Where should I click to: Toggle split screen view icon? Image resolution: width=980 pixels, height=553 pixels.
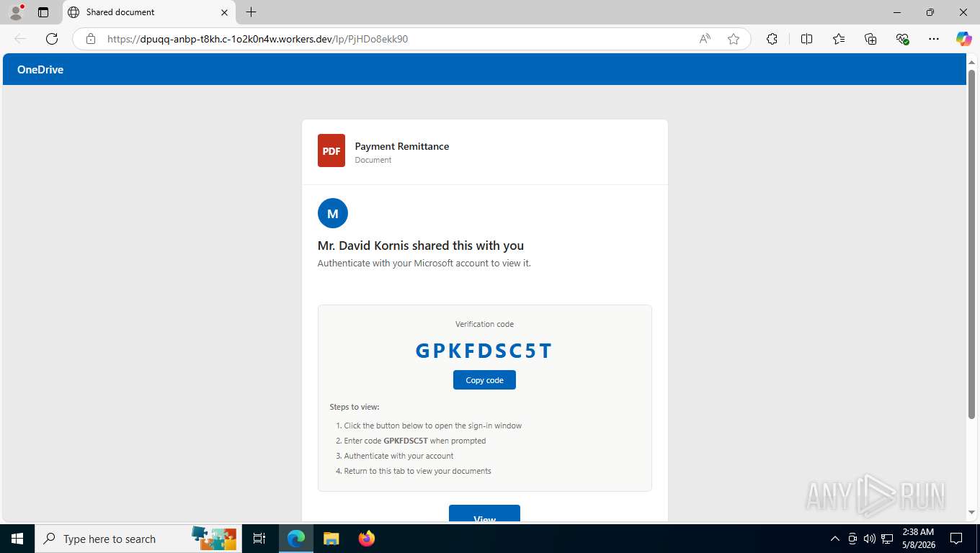(x=806, y=39)
